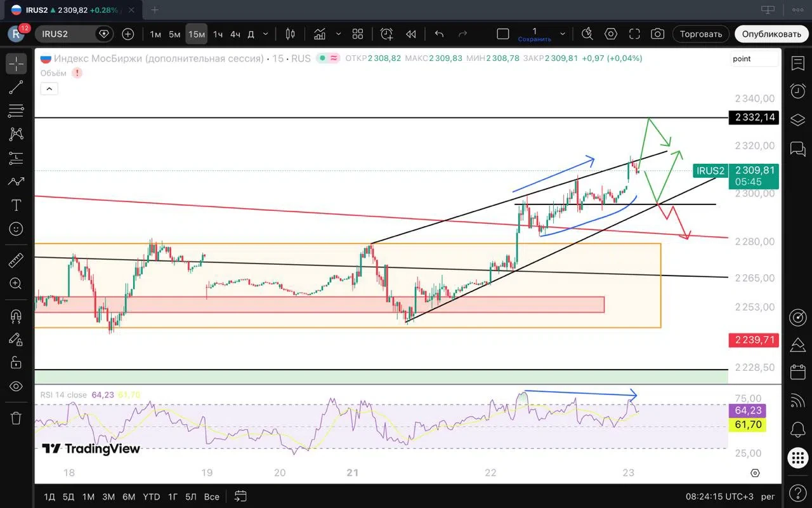
Task: Undo the last chart action
Action: pyautogui.click(x=439, y=34)
